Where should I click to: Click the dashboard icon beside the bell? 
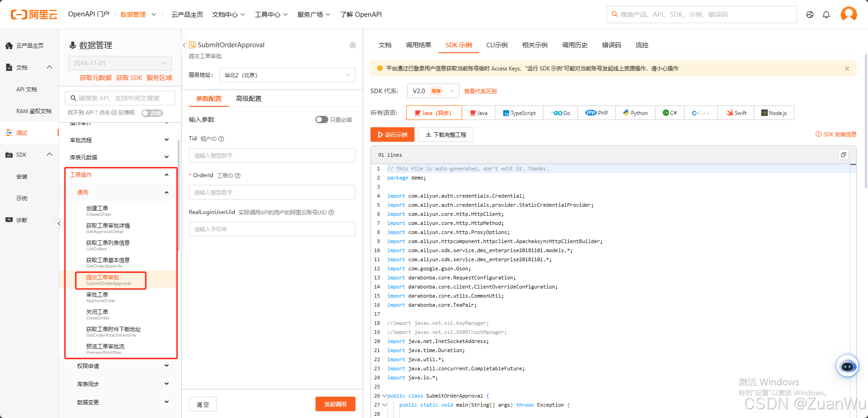pos(810,15)
